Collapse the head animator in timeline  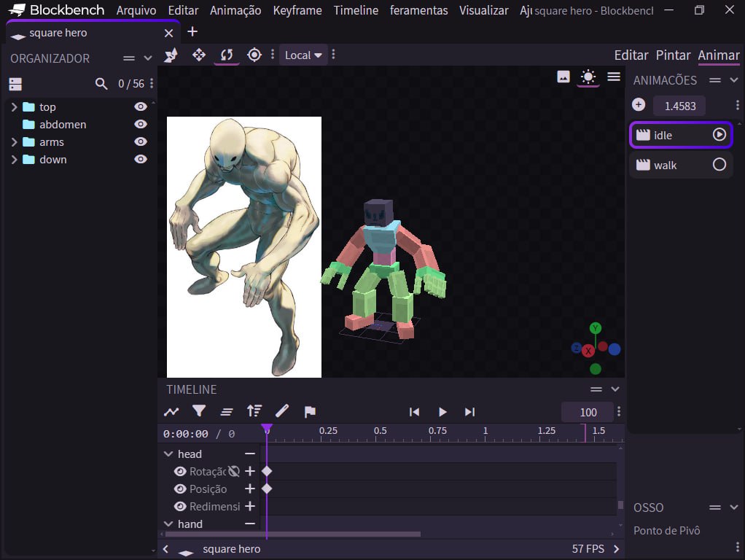tap(168, 454)
